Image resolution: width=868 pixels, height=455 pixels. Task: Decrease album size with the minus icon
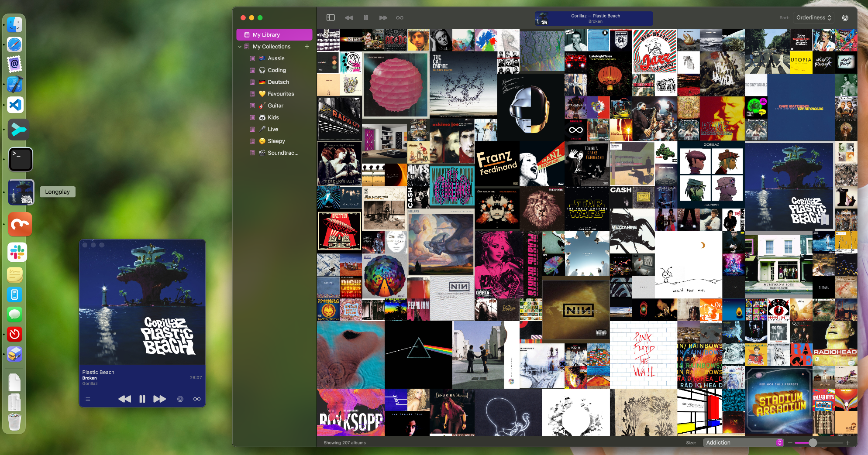click(x=790, y=443)
